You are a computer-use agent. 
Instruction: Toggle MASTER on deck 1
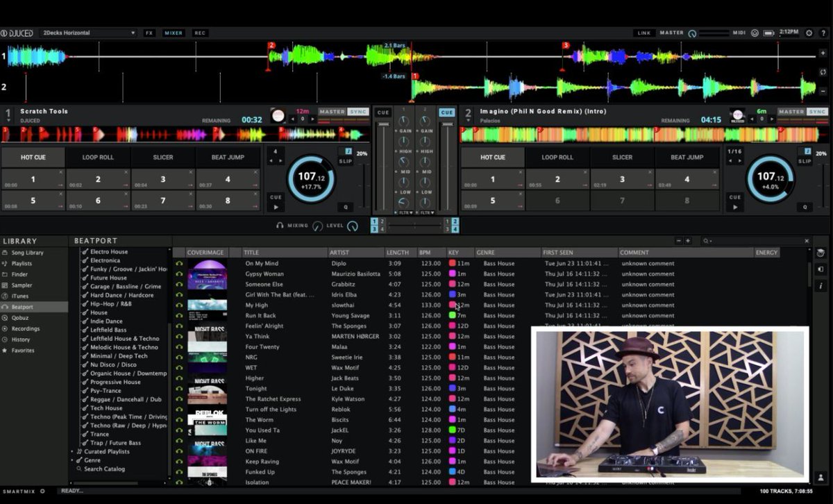tap(333, 110)
